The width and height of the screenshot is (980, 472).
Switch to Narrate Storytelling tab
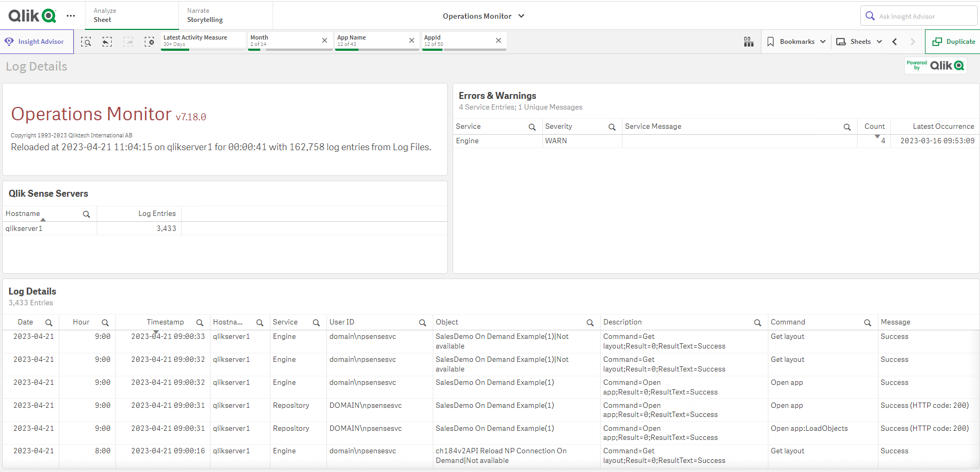224,16
